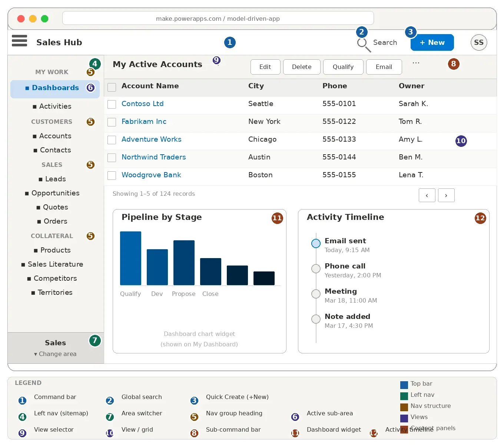
Task: Sort by City column header
Action: coord(256,86)
